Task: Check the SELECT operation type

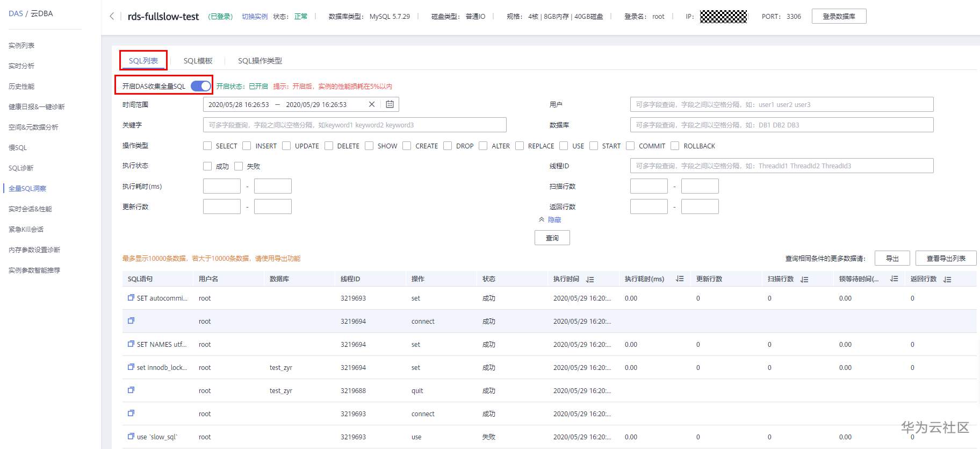Action: click(207, 146)
